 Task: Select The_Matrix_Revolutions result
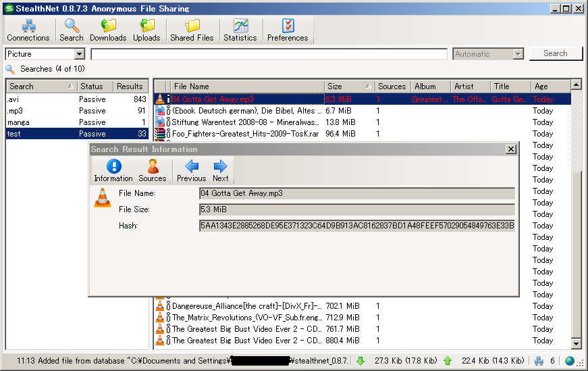click(363, 318)
